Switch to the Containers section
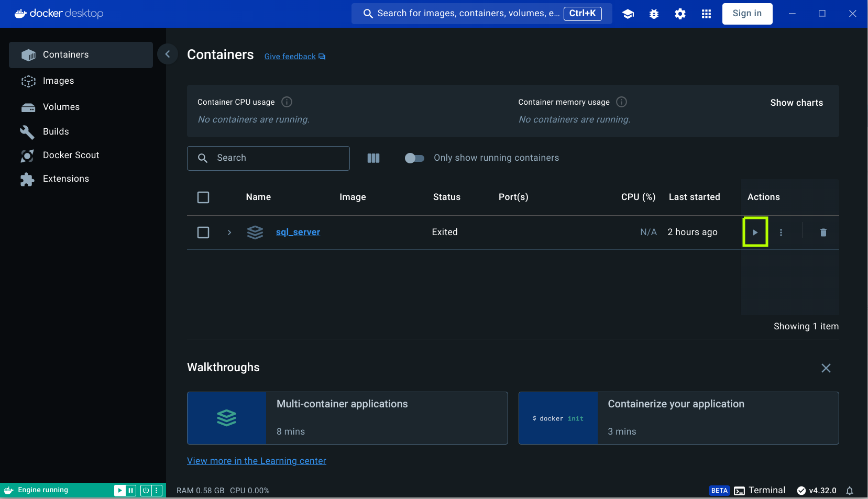The width and height of the screenshot is (868, 499). click(65, 54)
